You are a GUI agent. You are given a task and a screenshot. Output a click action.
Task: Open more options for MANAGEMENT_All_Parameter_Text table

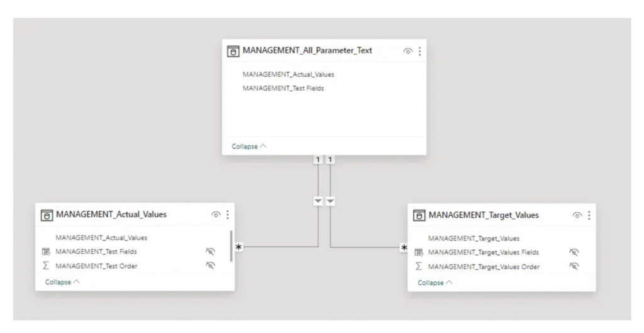click(x=419, y=51)
